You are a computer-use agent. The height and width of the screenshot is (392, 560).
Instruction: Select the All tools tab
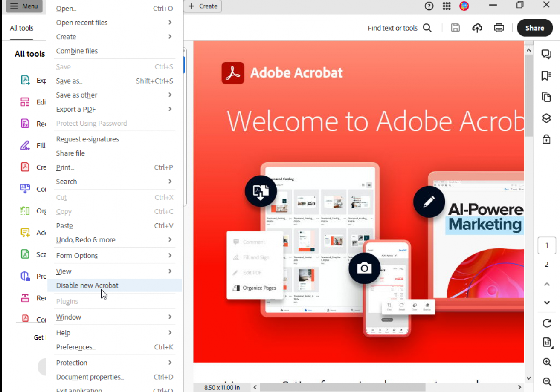(x=21, y=28)
